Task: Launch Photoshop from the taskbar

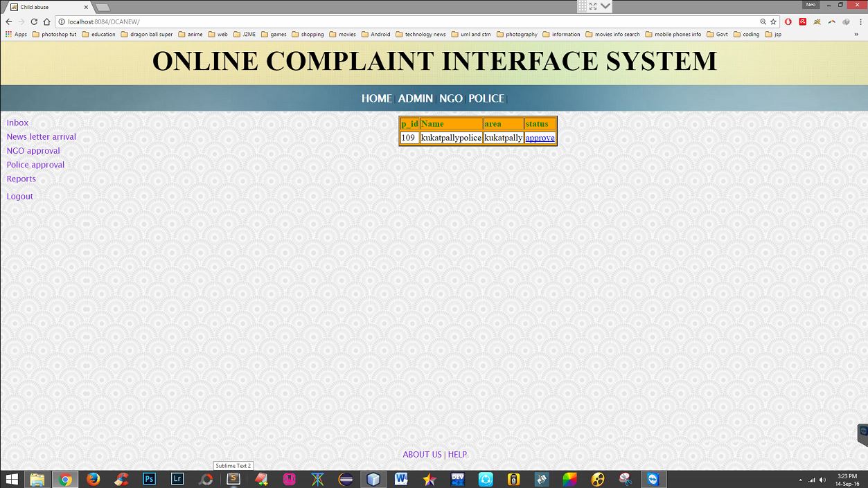Action: (150, 479)
